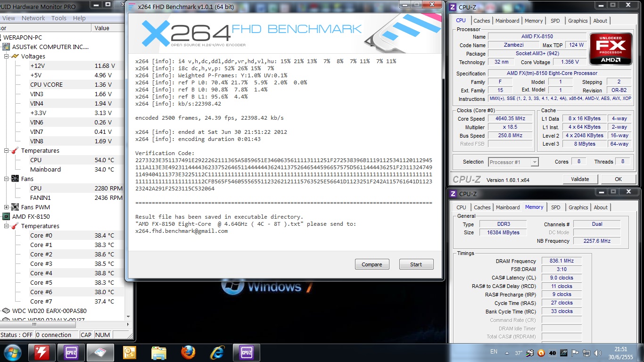
Task: Switch to Mainboard tab in the Processor CPU-Z window
Action: click(507, 21)
